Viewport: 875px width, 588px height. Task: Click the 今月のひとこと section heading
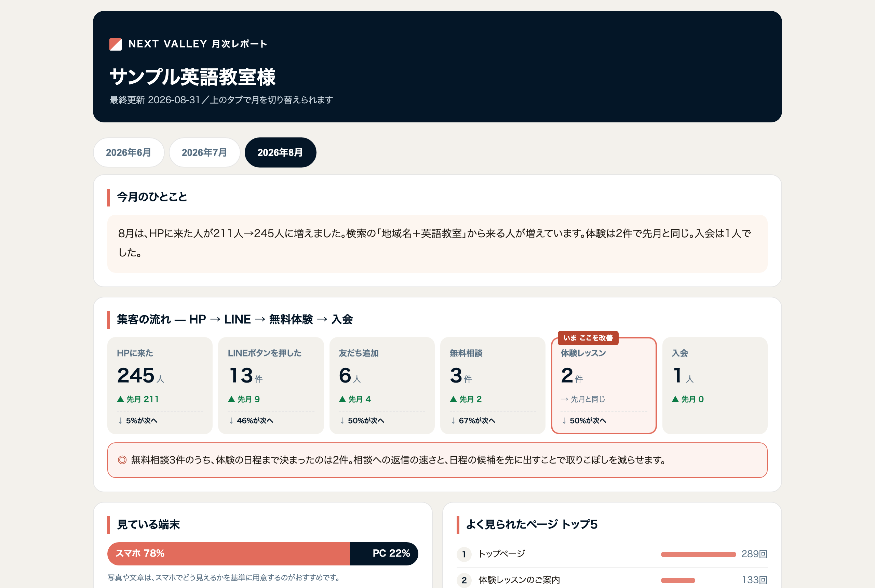tap(152, 197)
